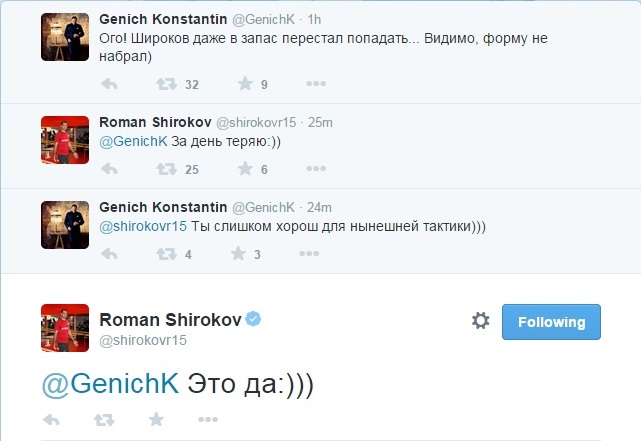Retweet the tweet with 32 retweets
Image resolution: width=641 pixels, height=441 pixels.
168,84
